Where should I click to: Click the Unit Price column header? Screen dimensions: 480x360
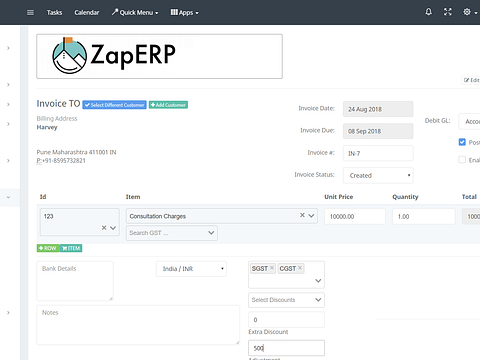[x=339, y=197]
